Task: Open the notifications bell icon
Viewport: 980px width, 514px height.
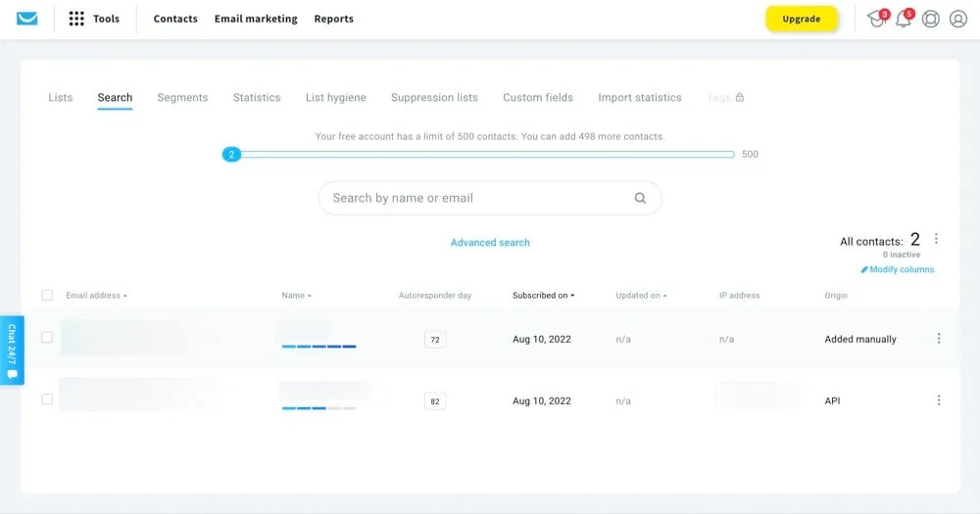Action: [903, 19]
